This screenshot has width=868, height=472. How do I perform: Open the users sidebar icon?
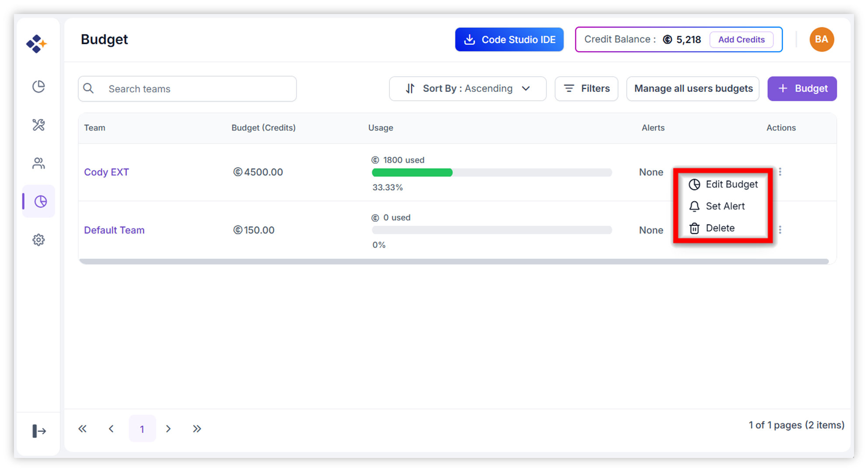[x=38, y=163]
